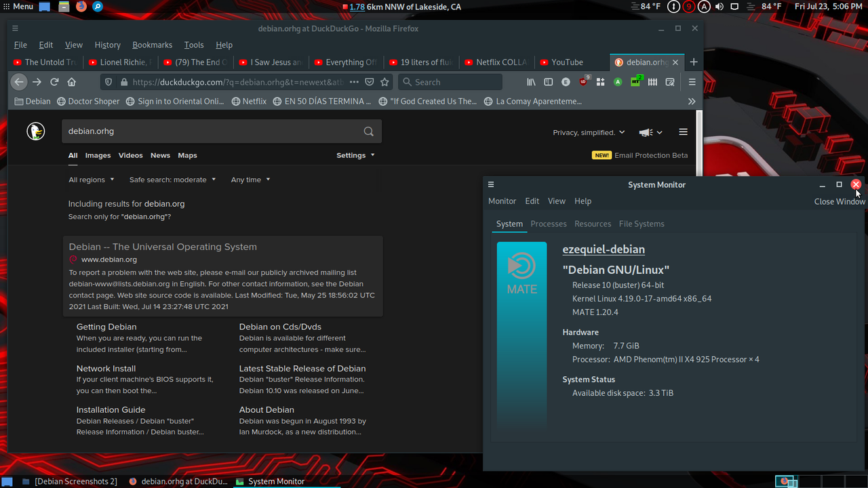The height and width of the screenshot is (488, 868).
Task: Click the ezequiel-debian hostname text
Action: (x=604, y=249)
